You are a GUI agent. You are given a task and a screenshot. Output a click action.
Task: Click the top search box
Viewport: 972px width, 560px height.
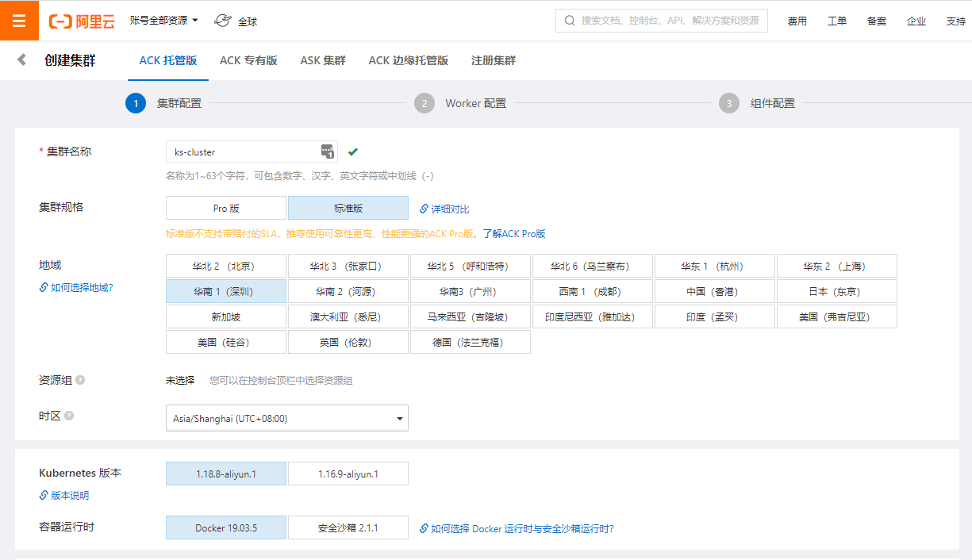tap(662, 21)
